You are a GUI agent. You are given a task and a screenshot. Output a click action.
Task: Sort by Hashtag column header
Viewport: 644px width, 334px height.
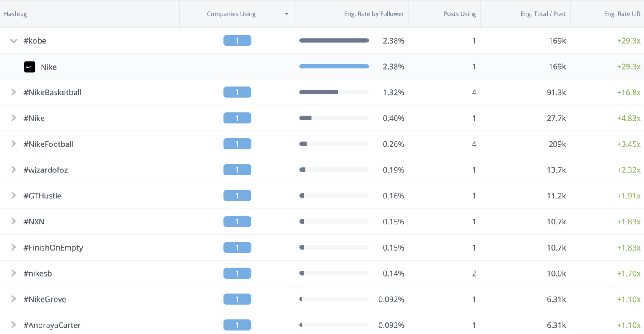(16, 14)
